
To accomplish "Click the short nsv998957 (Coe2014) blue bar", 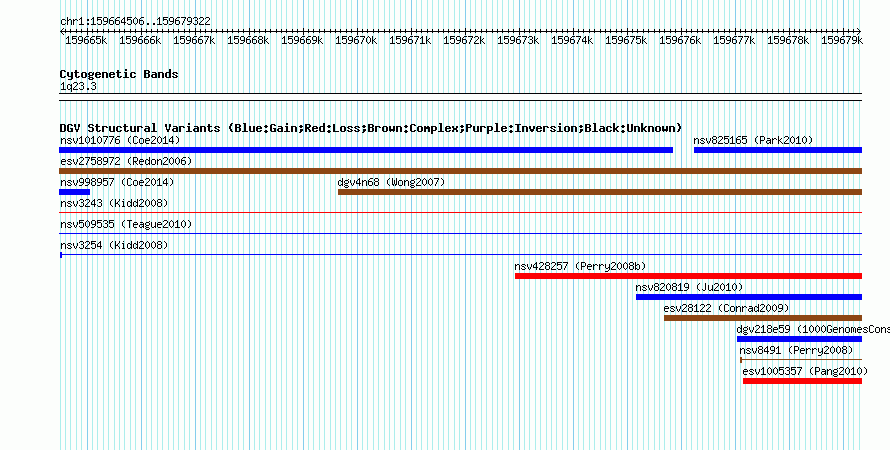I will pos(74,192).
